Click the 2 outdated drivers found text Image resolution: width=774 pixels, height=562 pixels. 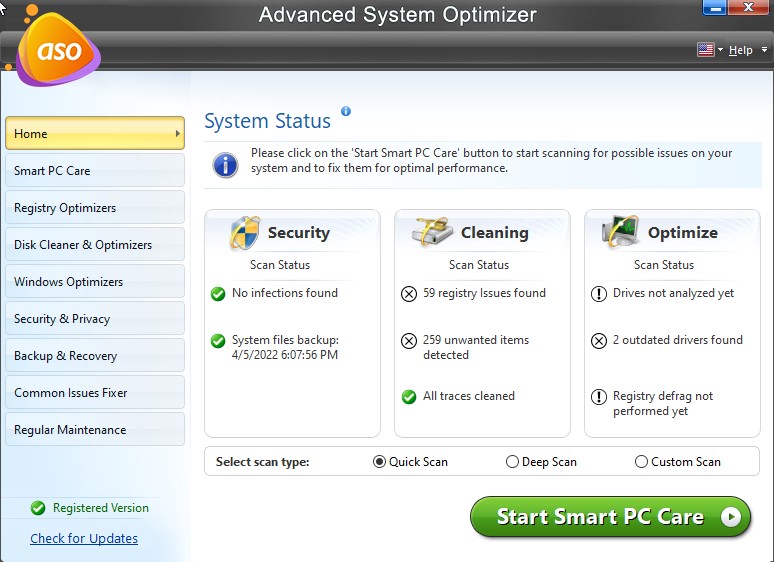coord(678,340)
